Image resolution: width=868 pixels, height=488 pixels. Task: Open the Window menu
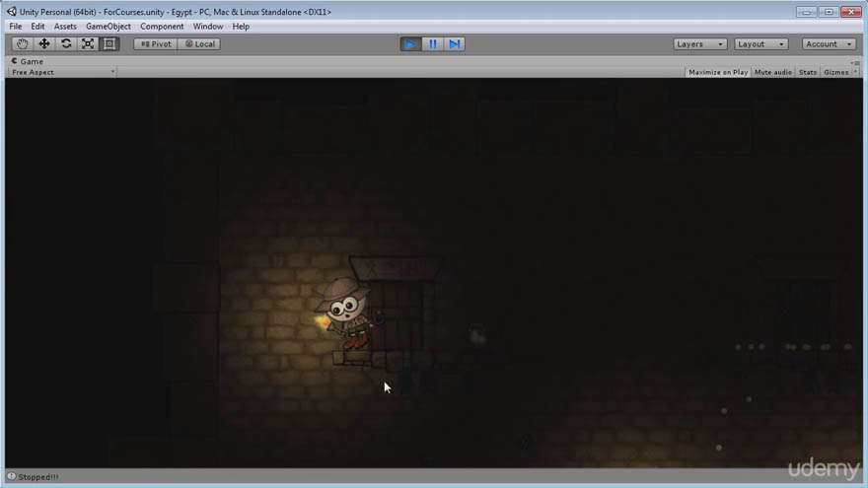(207, 26)
